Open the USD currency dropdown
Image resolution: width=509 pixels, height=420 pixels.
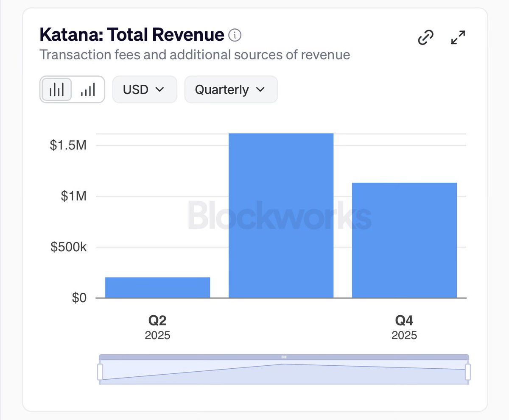pyautogui.click(x=144, y=89)
